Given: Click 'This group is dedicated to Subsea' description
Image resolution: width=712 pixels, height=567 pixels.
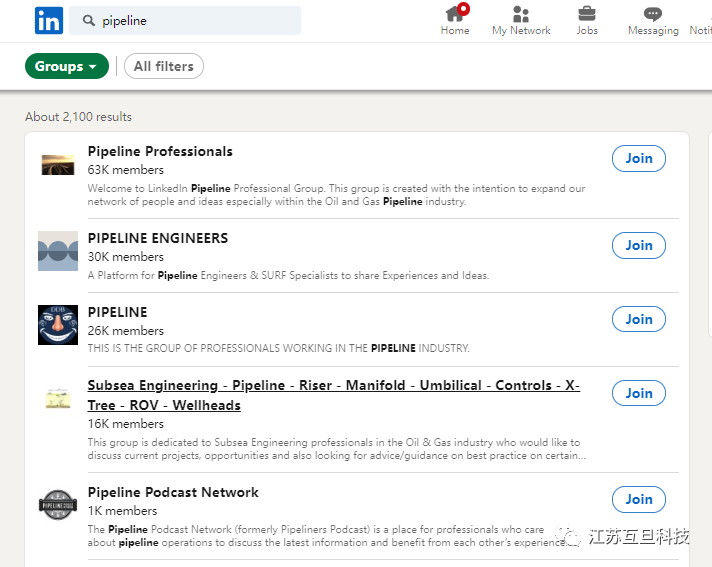Looking at the screenshot, I should [x=336, y=449].
